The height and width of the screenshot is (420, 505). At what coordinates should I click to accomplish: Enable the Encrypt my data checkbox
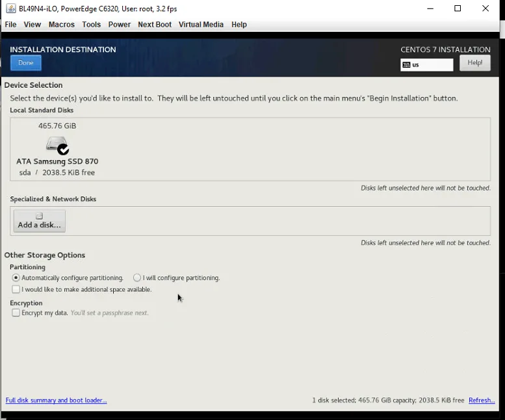[16, 313]
